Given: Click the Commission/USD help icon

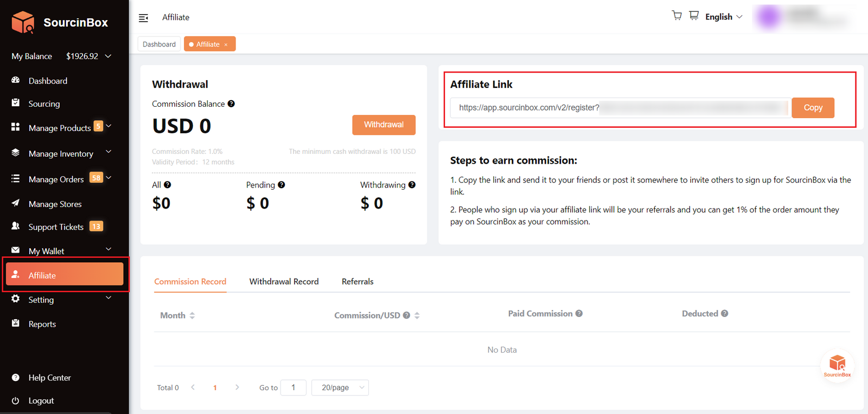Looking at the screenshot, I should pos(406,315).
